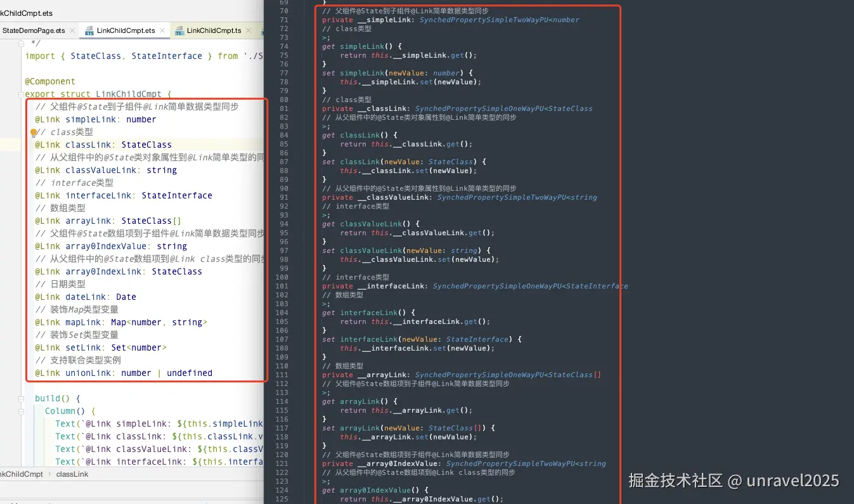This screenshot has height=504, width=854.
Task: Click private __arrayLink declaration line
Action: coord(462,375)
